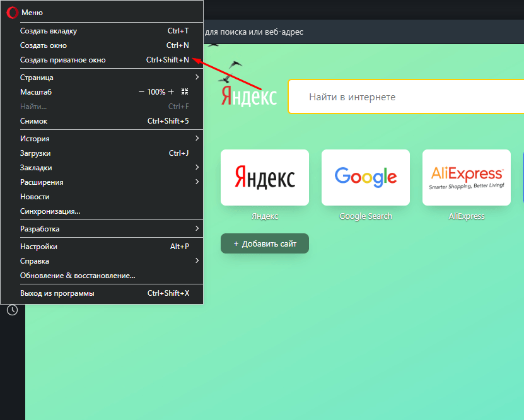Viewport: 524px width, 420px height.
Task: Click the address bar field
Action: click(364, 32)
